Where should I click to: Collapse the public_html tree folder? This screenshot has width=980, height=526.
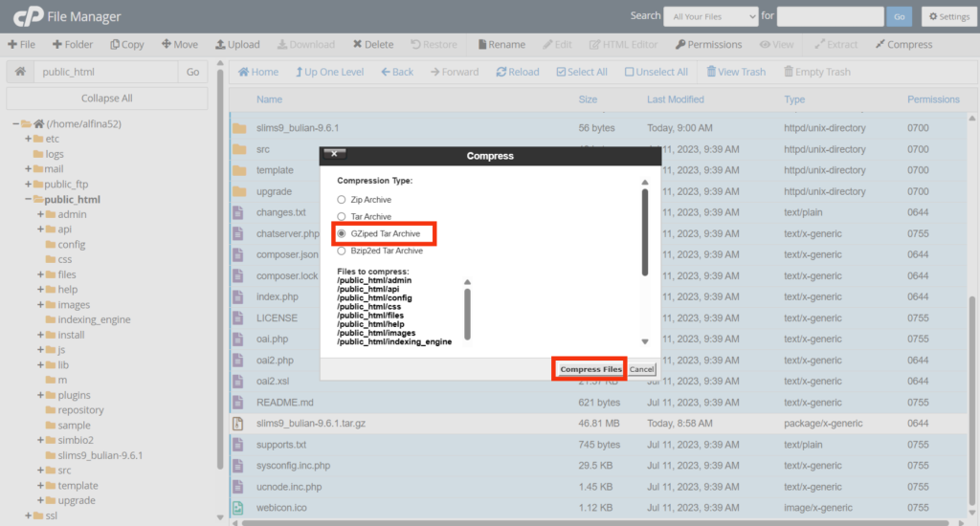[x=29, y=200]
